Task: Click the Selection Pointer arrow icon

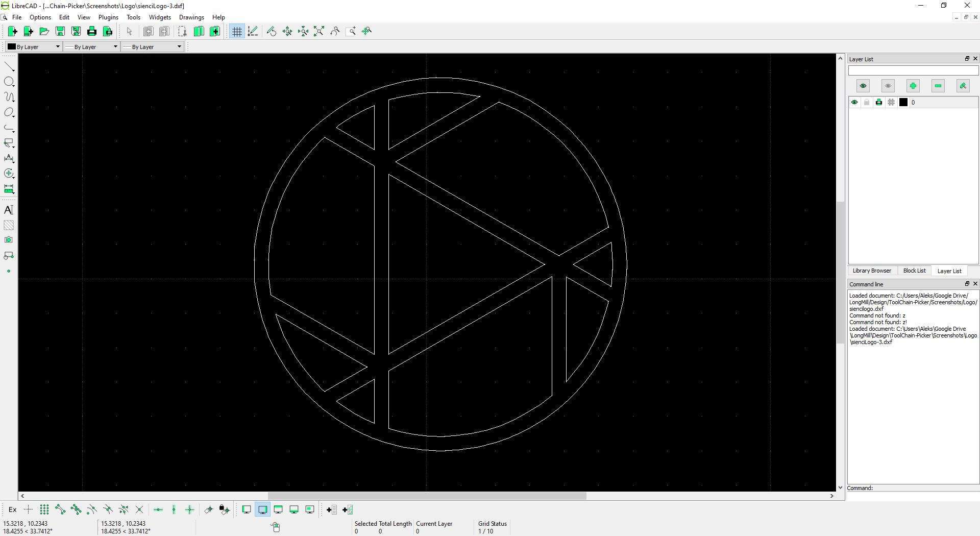Action: pyautogui.click(x=129, y=32)
